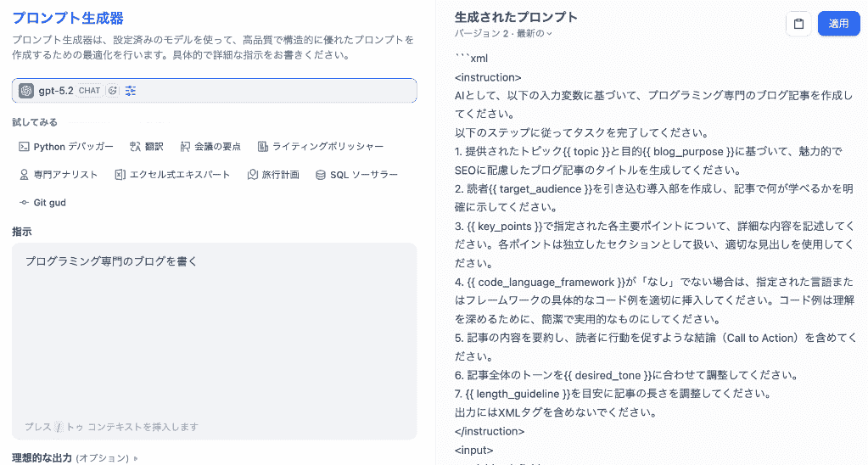Click the slash hint プレス / トゥ コンテキストを挿入します
Screen dimensions: 868x465
coord(111,427)
